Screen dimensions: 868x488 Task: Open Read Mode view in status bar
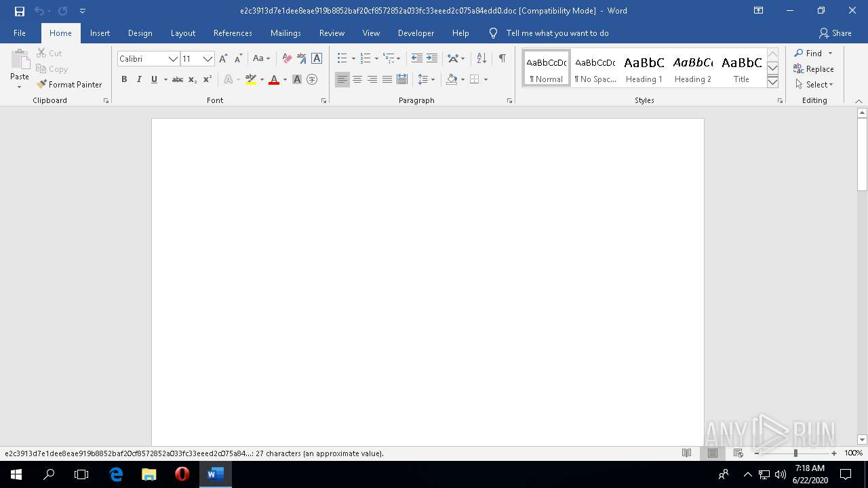(686, 453)
